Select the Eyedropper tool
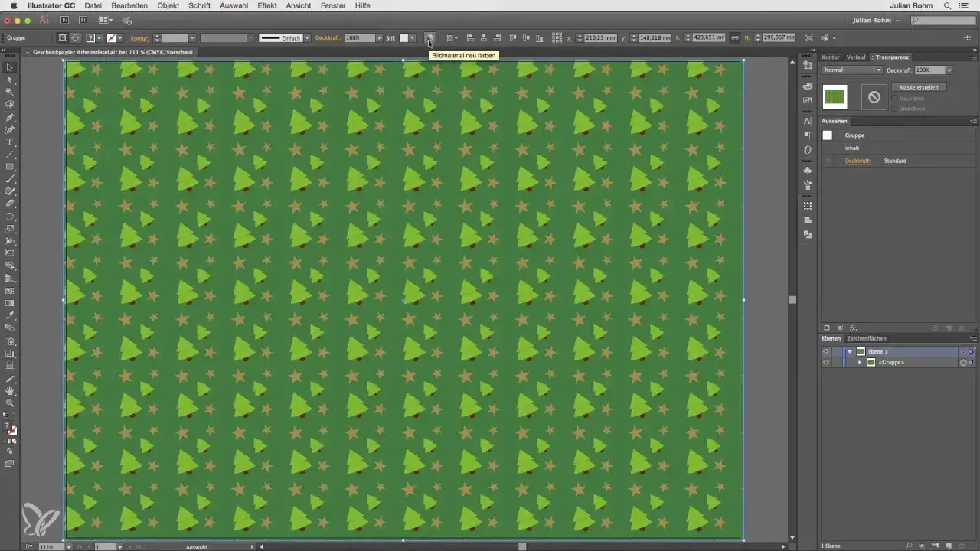The height and width of the screenshot is (551, 980). click(11, 315)
